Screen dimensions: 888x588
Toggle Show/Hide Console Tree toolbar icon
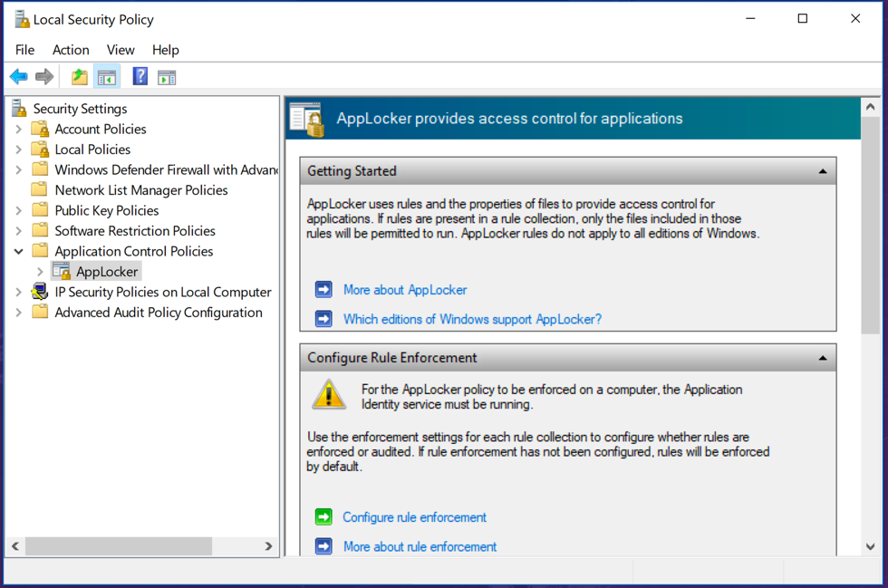(x=107, y=77)
